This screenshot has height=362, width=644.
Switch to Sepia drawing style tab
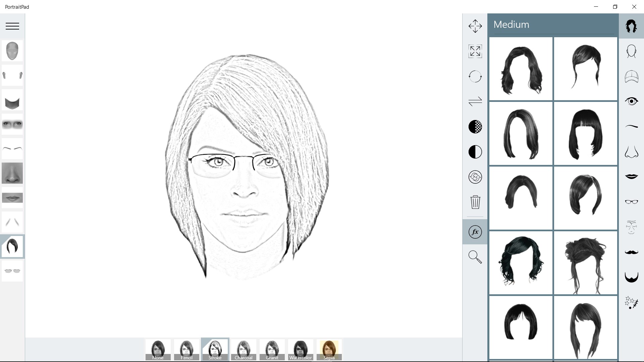point(329,349)
